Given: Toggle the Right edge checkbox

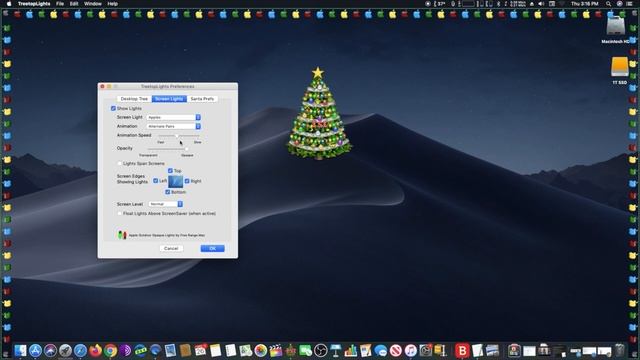Looking at the screenshot, I should pyautogui.click(x=187, y=181).
